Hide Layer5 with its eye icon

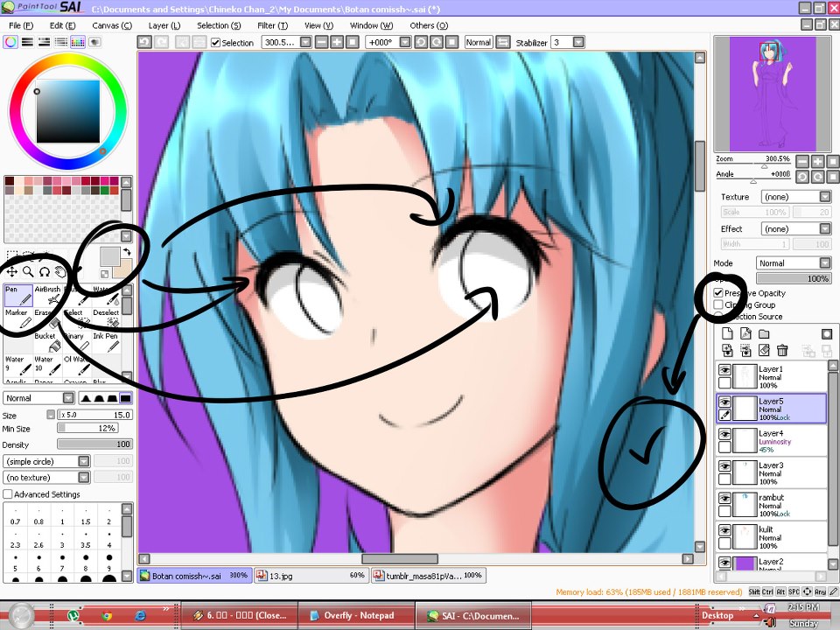tap(724, 402)
